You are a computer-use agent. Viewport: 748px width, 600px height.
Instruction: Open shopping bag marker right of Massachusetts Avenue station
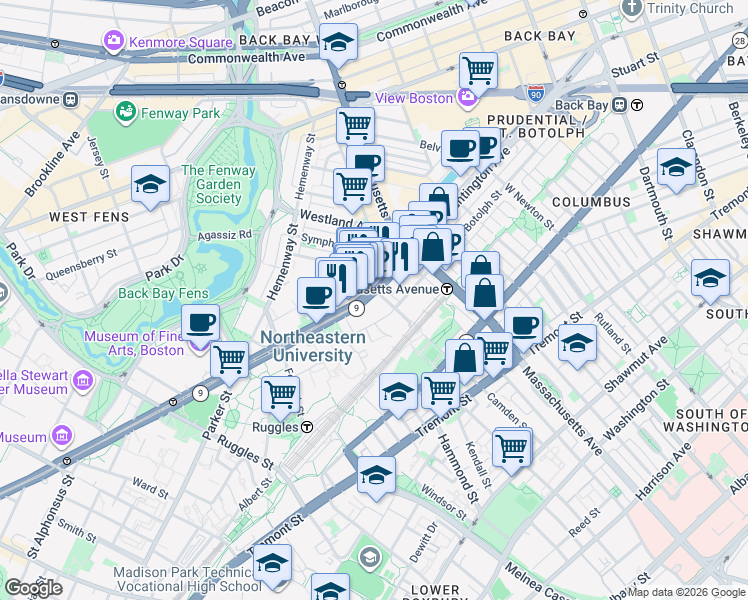[x=484, y=294]
